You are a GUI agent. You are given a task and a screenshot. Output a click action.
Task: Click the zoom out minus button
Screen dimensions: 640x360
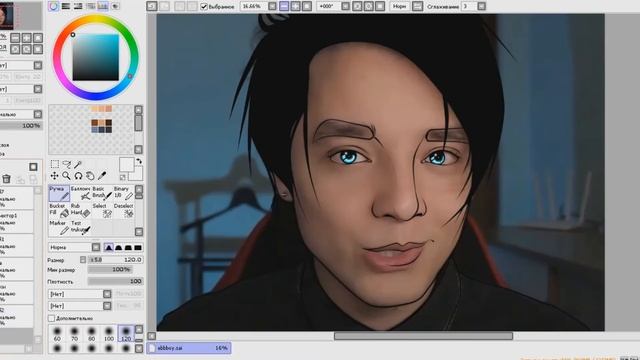(x=284, y=6)
